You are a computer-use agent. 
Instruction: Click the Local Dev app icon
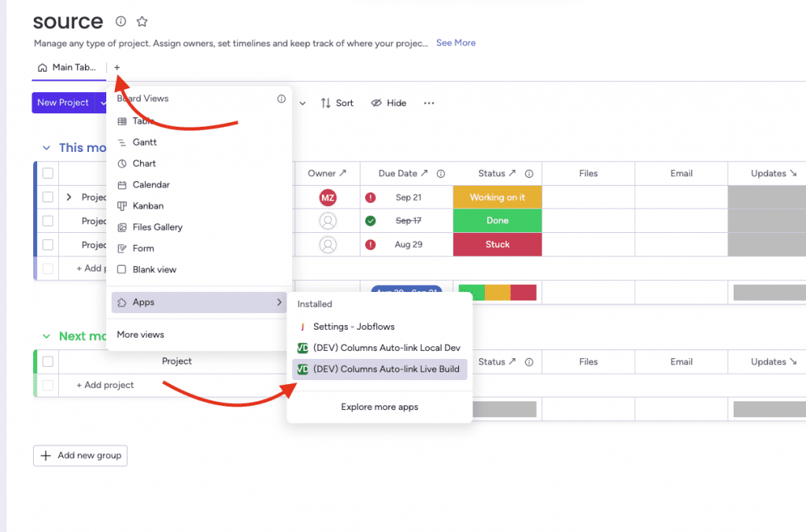pyautogui.click(x=303, y=348)
